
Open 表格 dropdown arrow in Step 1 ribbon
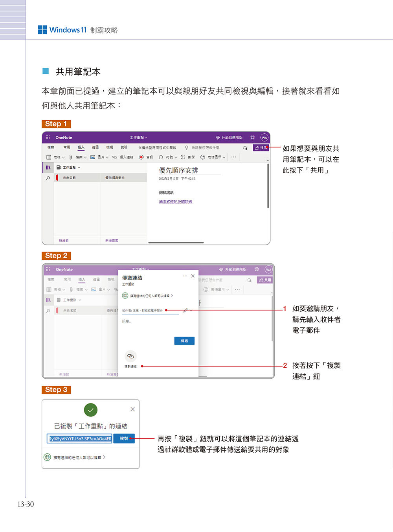(x=63, y=157)
